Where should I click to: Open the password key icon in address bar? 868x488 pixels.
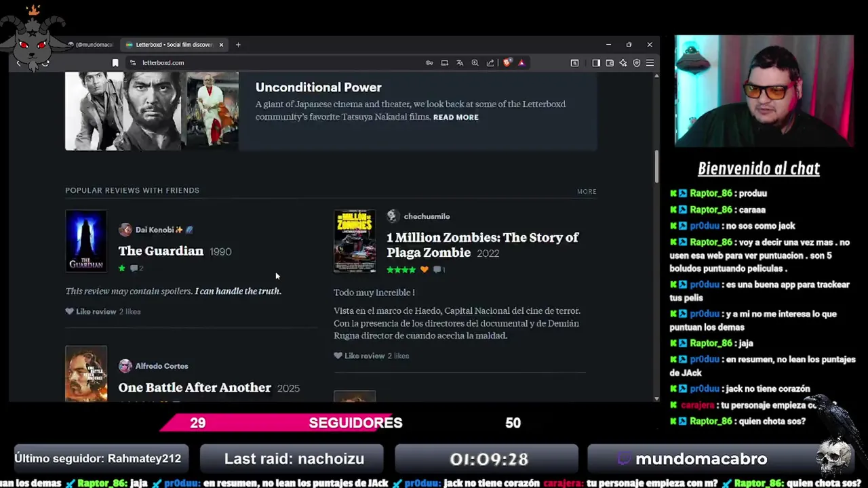pyautogui.click(x=429, y=62)
